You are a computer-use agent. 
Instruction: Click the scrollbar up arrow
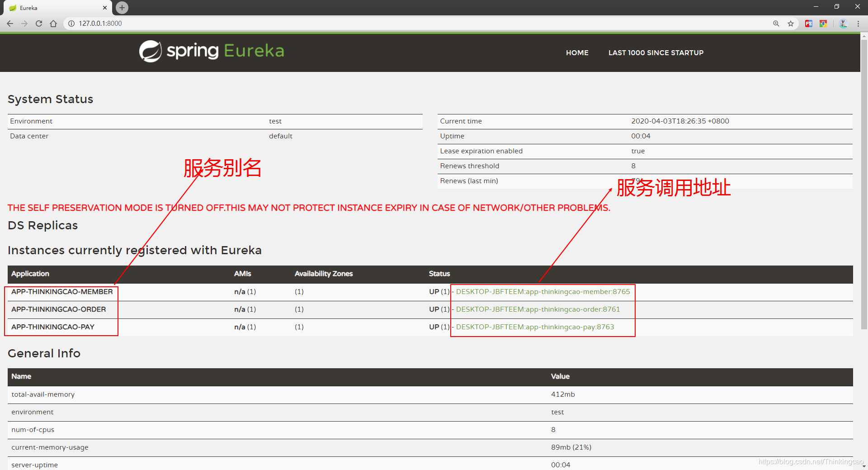[x=864, y=36]
